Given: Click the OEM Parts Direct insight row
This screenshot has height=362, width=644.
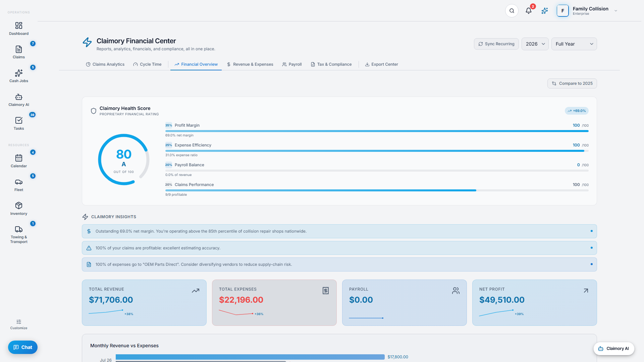Looking at the screenshot, I should (339, 264).
